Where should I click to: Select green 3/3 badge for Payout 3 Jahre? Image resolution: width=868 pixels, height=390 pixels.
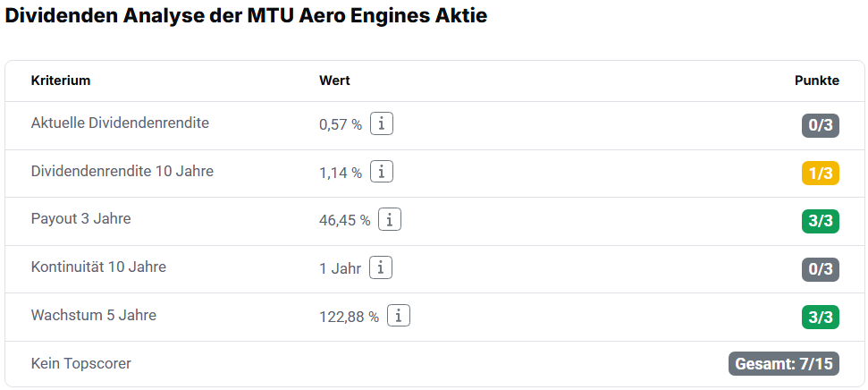point(821,221)
